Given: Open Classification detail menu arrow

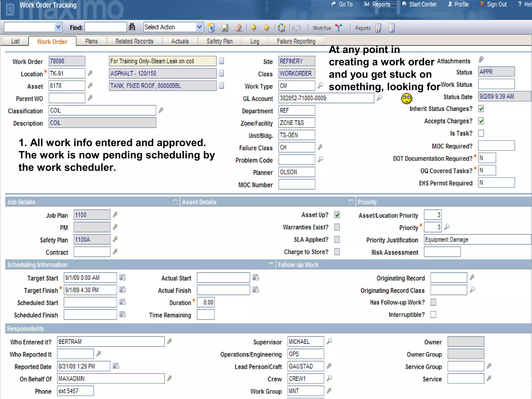Looking at the screenshot, I should [161, 110].
